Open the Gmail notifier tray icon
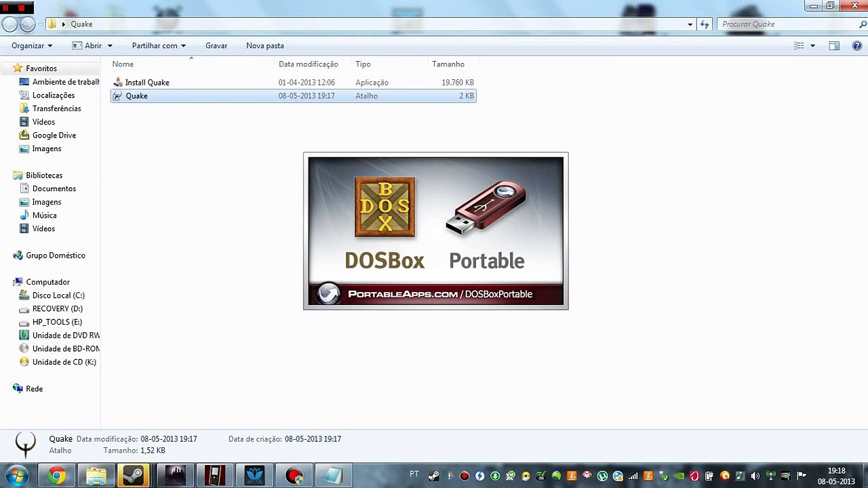This screenshot has height=488, width=868. [587, 476]
